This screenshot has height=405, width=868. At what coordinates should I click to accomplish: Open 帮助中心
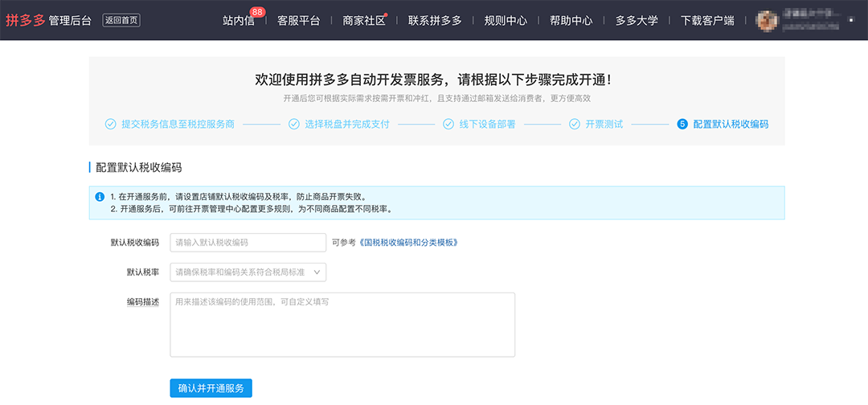pyautogui.click(x=571, y=20)
